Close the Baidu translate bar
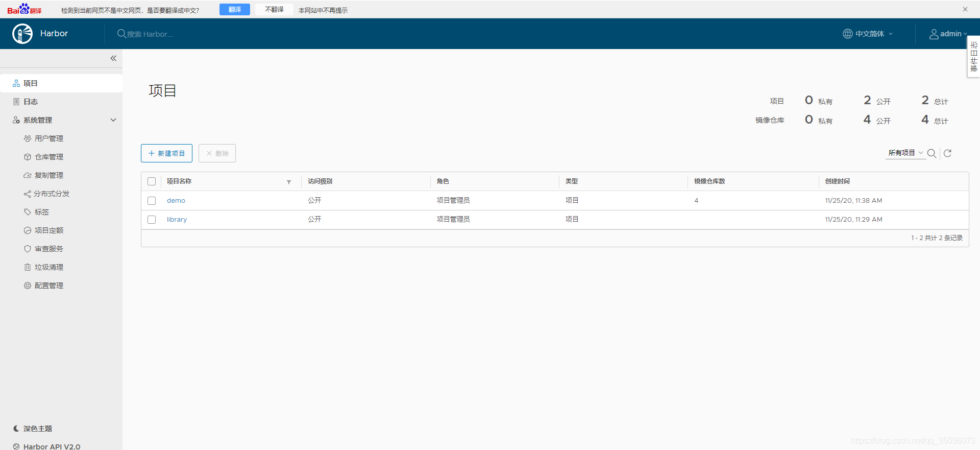 coord(965,9)
